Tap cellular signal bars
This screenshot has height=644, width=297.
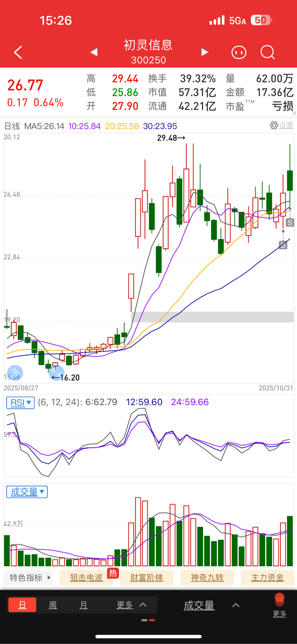[x=217, y=20]
